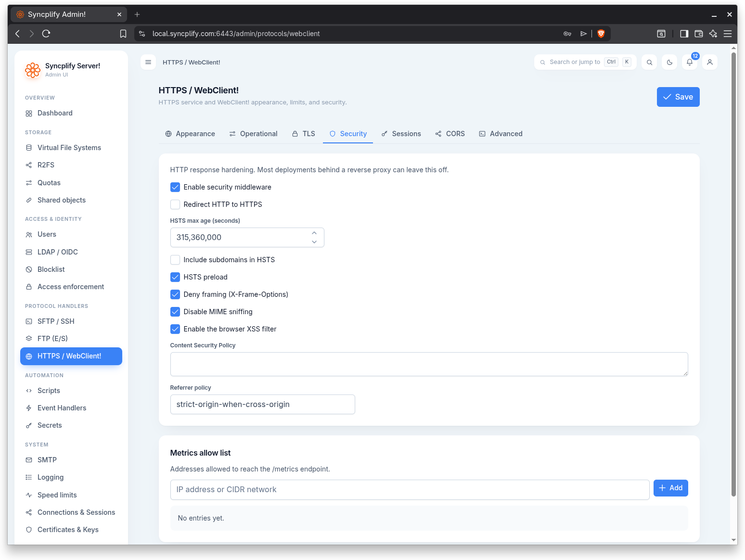Decrease HSTS max age stepper down

coord(314,242)
